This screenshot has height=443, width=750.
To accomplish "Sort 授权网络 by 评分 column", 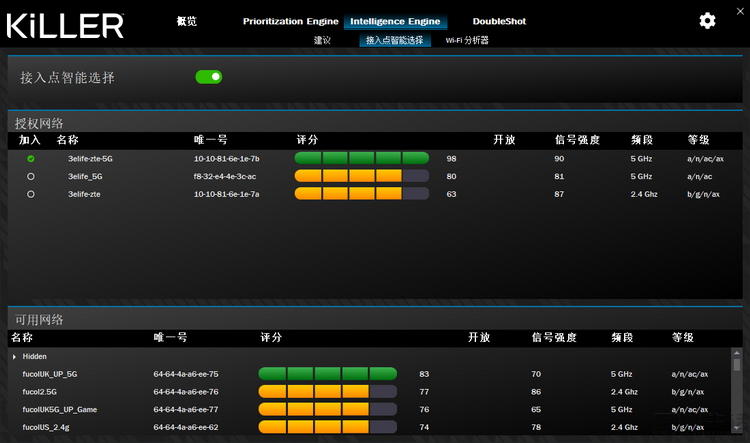I will (x=307, y=140).
